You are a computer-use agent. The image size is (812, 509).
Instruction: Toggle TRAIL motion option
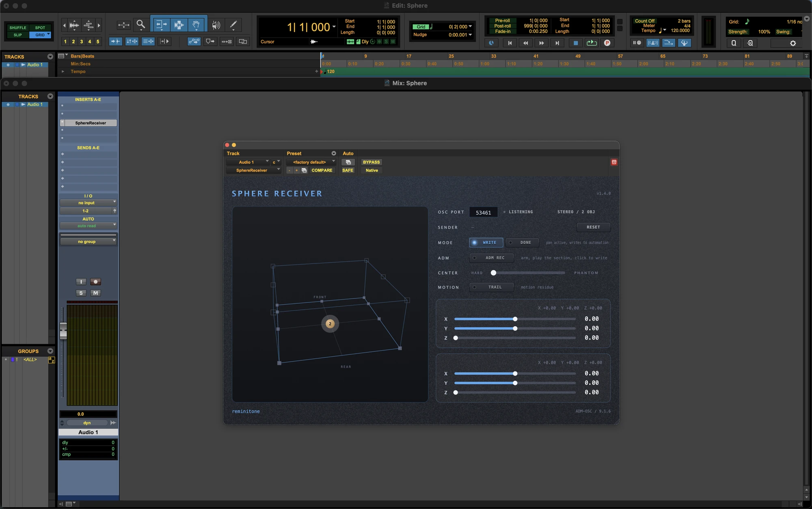coord(492,287)
